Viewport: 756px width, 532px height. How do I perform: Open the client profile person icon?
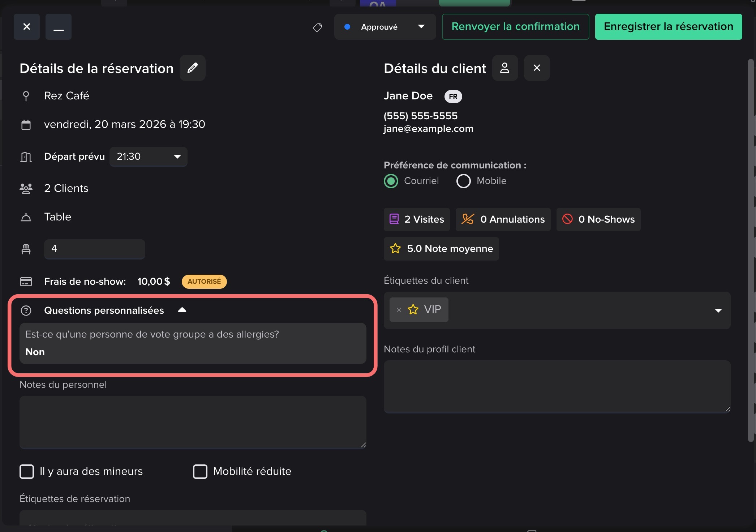[505, 68]
